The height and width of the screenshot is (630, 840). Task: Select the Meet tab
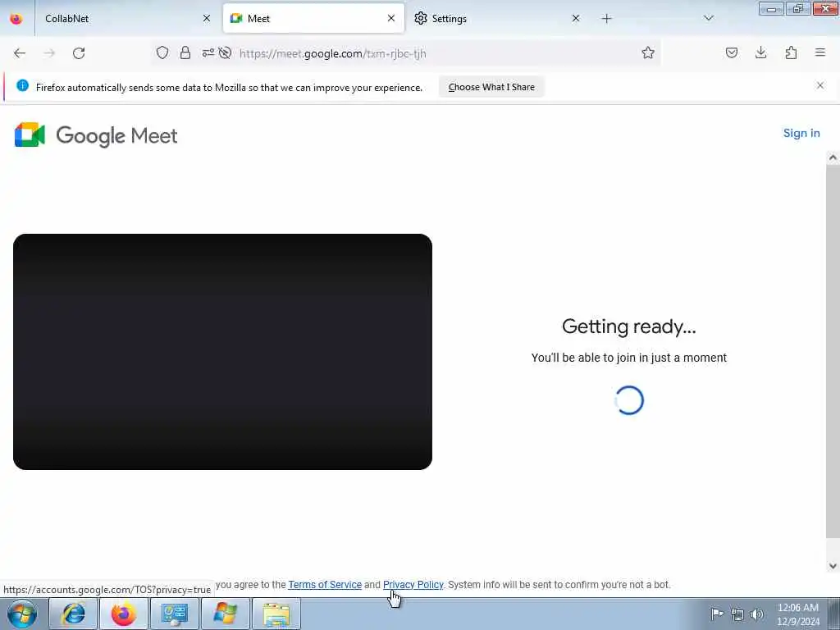pyautogui.click(x=313, y=19)
